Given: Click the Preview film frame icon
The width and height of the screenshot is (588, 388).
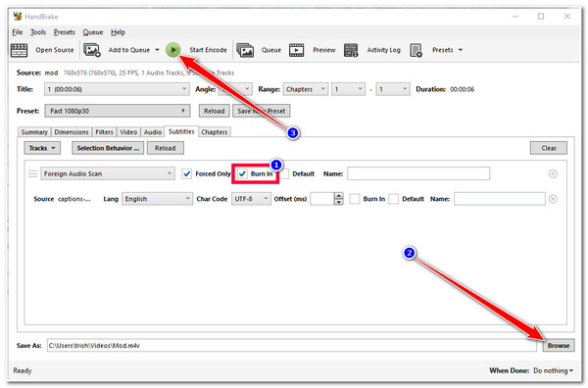Looking at the screenshot, I should 296,50.
